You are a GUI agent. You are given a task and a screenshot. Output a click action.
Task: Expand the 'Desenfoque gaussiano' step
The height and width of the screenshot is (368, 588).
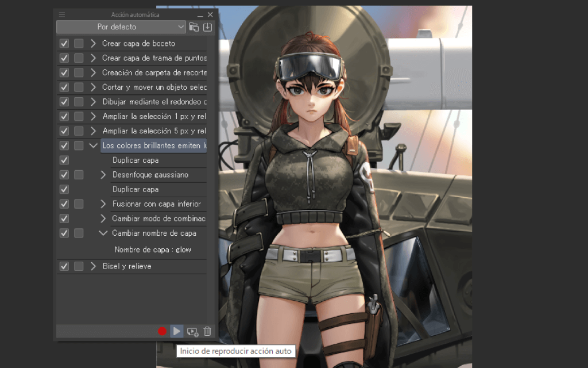pos(103,174)
